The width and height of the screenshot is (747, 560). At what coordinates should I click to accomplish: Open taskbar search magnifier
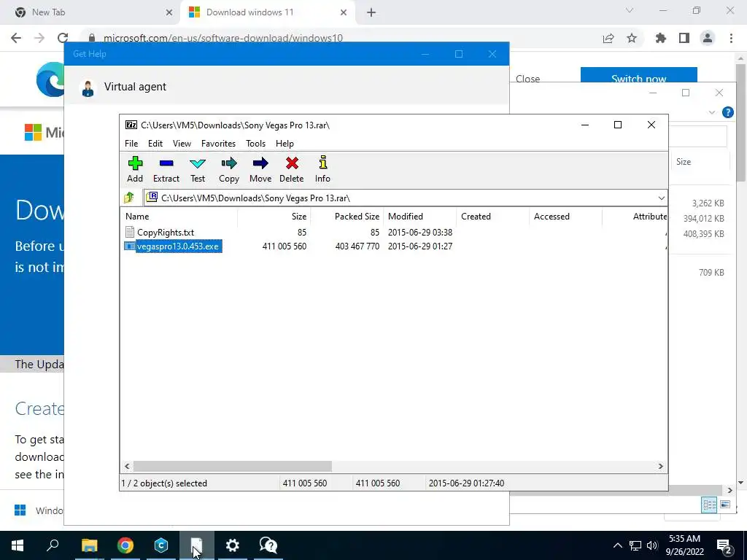point(53,545)
